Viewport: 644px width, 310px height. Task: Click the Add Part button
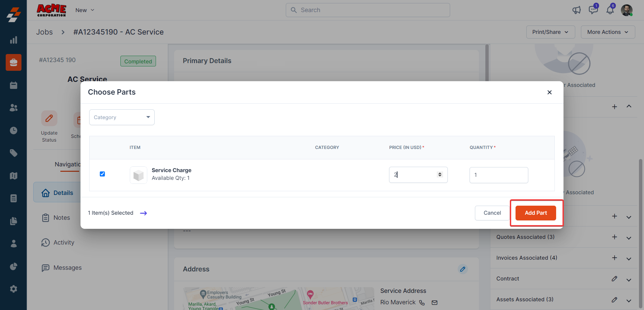[x=536, y=213]
